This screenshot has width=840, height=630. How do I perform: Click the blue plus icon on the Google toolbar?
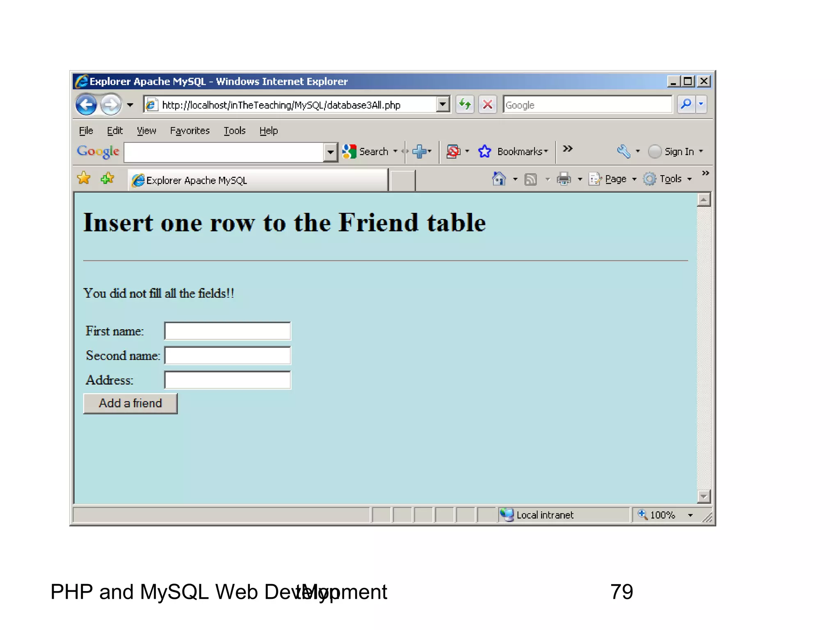pyautogui.click(x=419, y=151)
